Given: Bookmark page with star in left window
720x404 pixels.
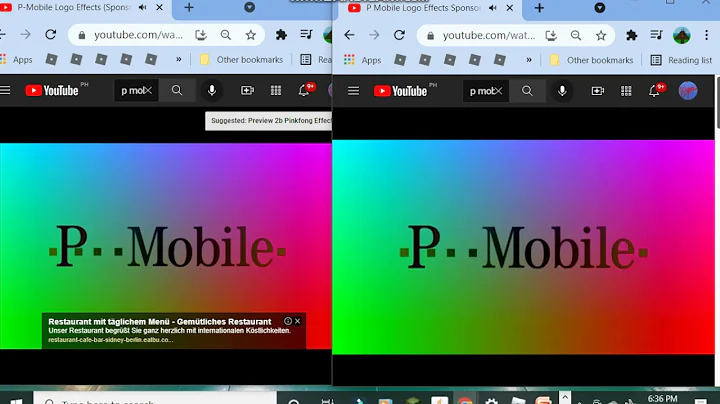Looking at the screenshot, I should [x=251, y=35].
